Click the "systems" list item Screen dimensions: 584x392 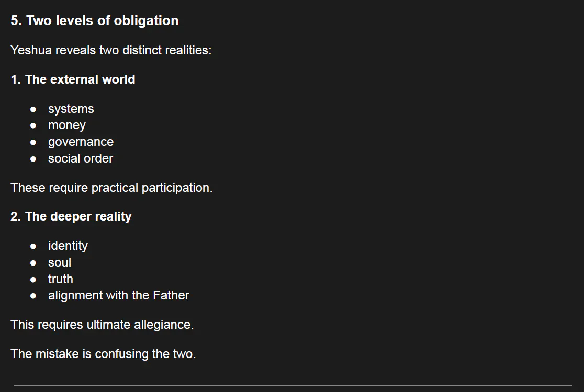pyautogui.click(x=71, y=109)
